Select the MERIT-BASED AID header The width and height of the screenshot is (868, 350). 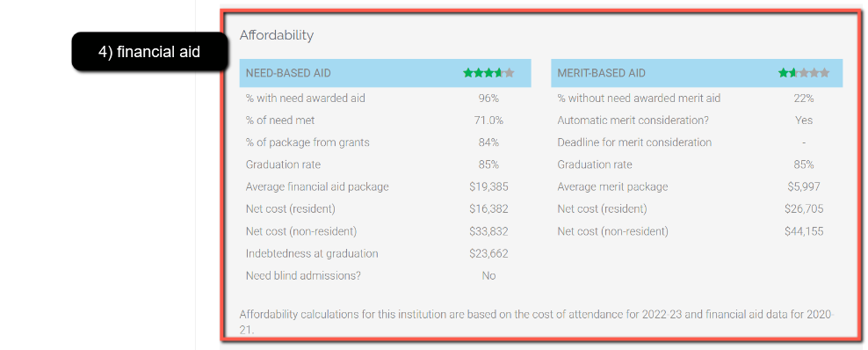coord(601,73)
